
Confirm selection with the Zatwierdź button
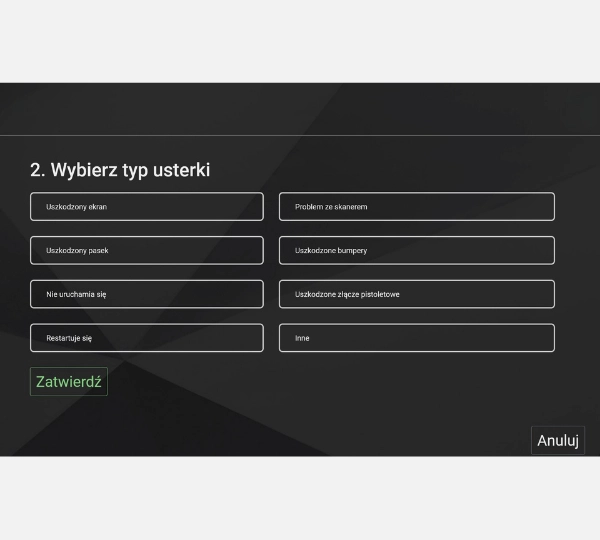[x=69, y=382]
